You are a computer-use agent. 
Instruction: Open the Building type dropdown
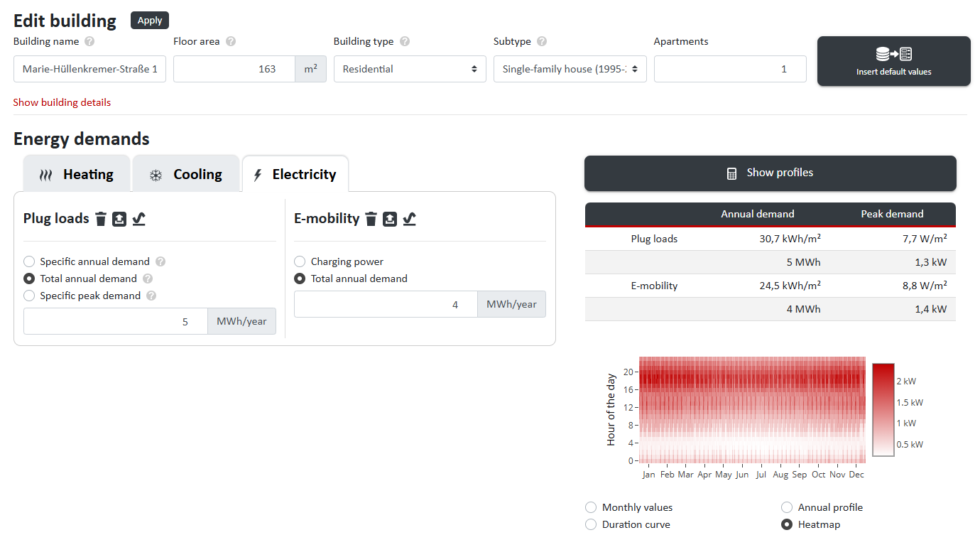click(410, 69)
